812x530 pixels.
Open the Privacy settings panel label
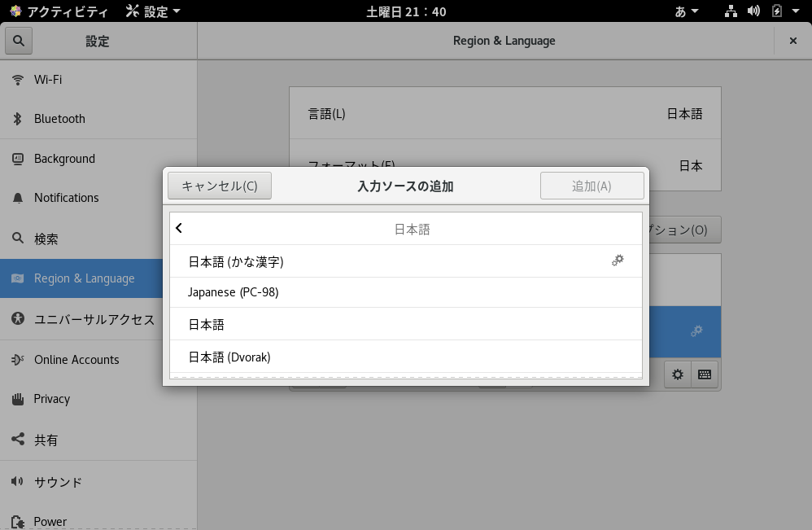point(52,399)
